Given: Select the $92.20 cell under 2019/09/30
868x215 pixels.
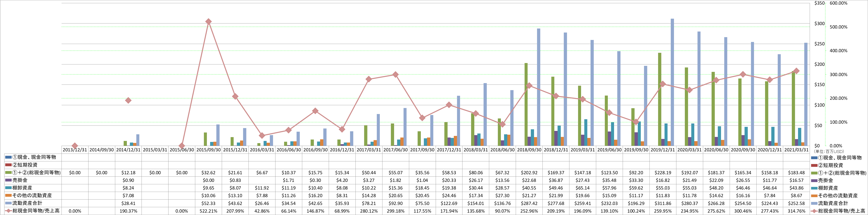Looking at the screenshot, I should tap(636, 173).
